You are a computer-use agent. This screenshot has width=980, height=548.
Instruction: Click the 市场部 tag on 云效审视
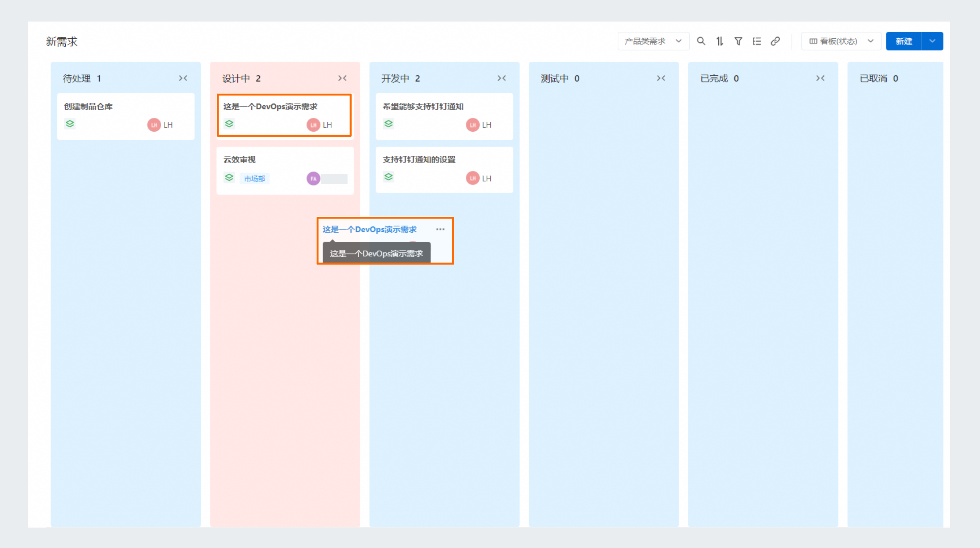(x=255, y=178)
